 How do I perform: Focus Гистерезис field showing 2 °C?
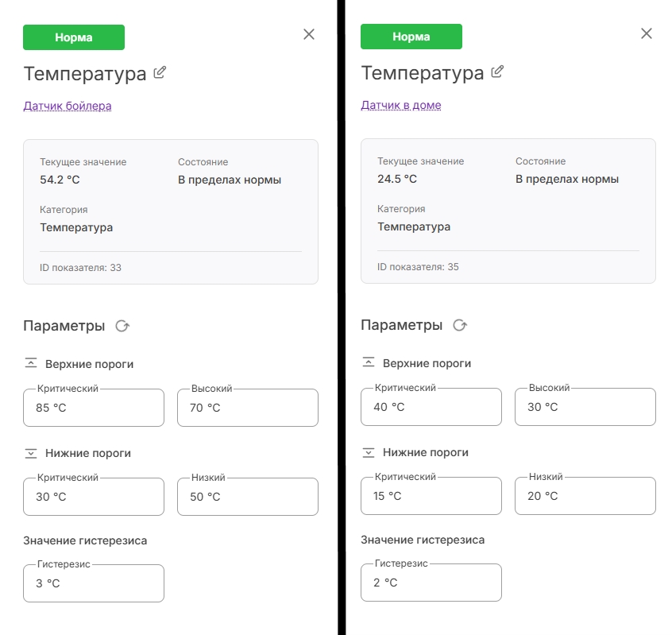(431, 583)
